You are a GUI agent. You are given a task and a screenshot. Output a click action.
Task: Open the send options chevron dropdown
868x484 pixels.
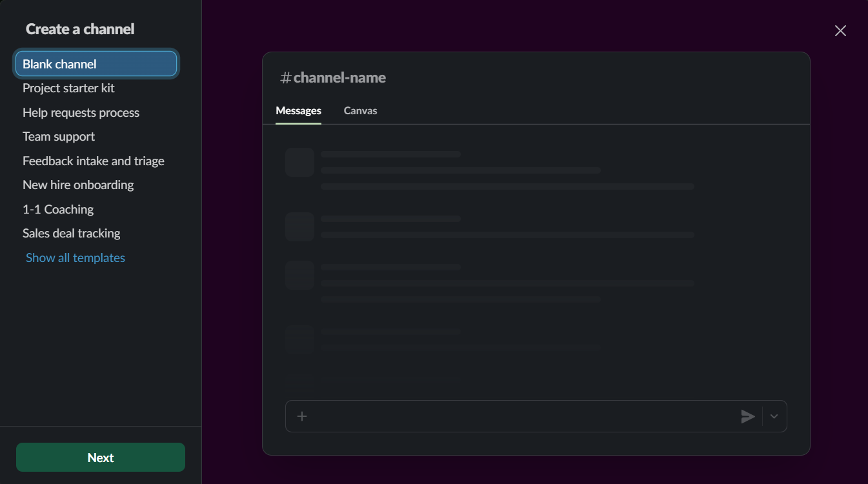click(774, 416)
